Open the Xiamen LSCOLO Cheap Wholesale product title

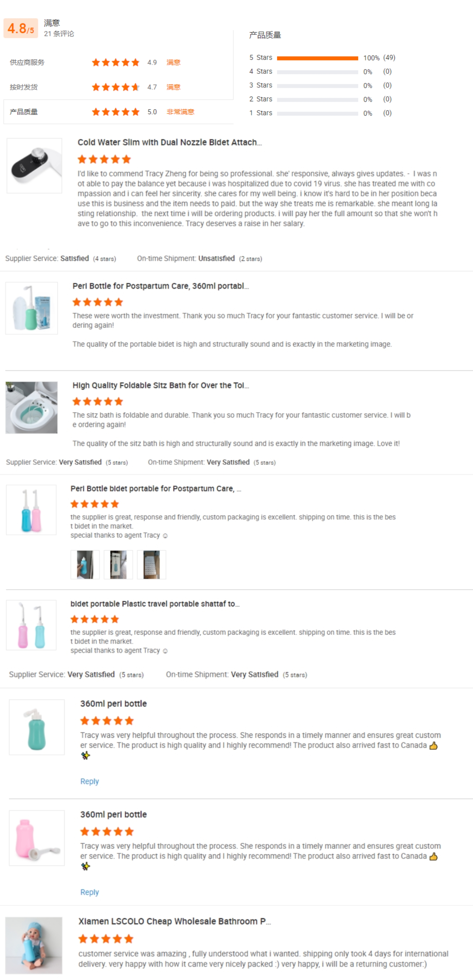[174, 921]
